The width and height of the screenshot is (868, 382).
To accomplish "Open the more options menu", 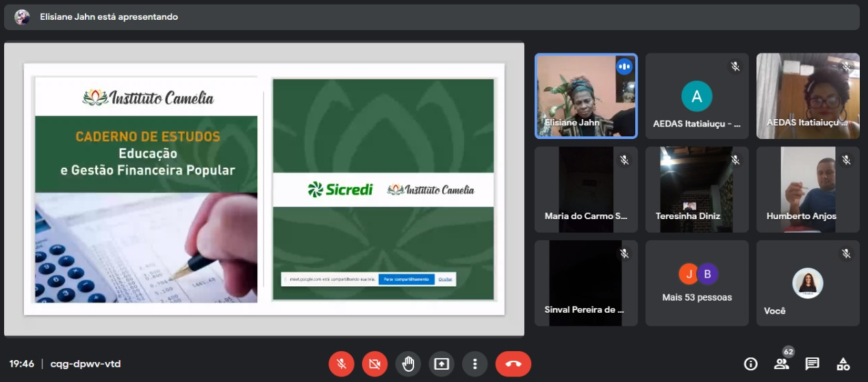I will 474,364.
